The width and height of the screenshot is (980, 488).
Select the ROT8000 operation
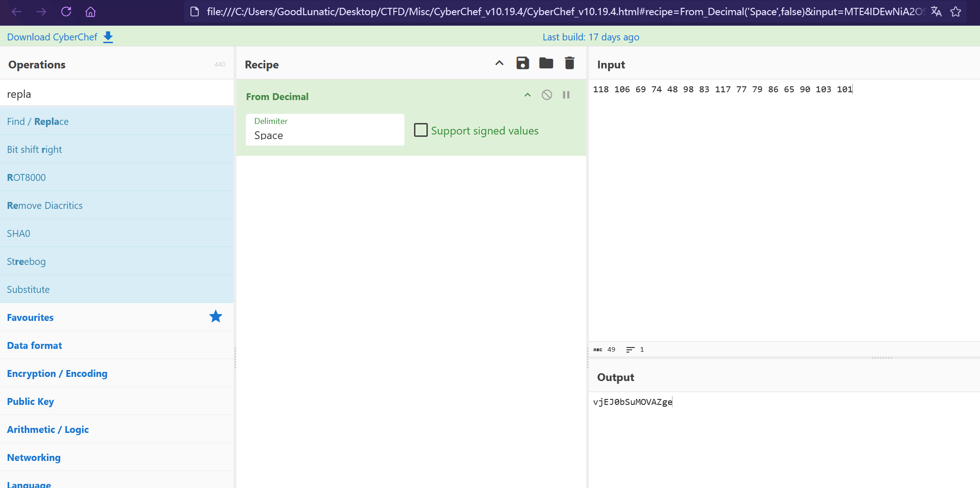point(117,177)
